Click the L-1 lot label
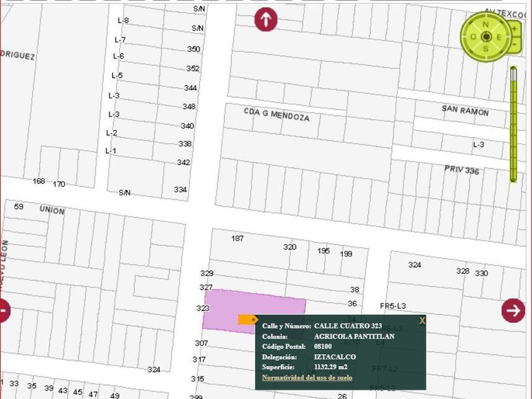This screenshot has width=532, height=399. point(111,151)
